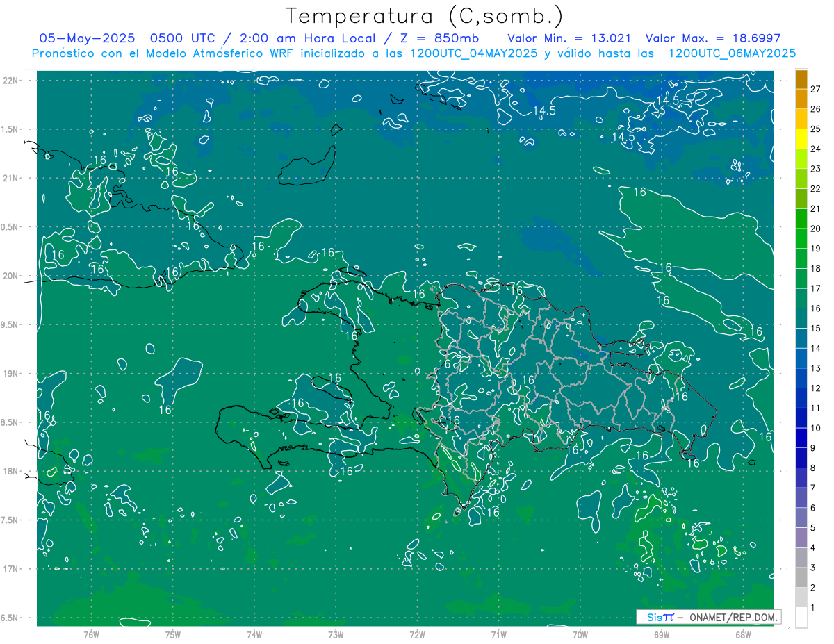Click the '21N' latitude label
Screen dimensions: 834x644
[11, 178]
